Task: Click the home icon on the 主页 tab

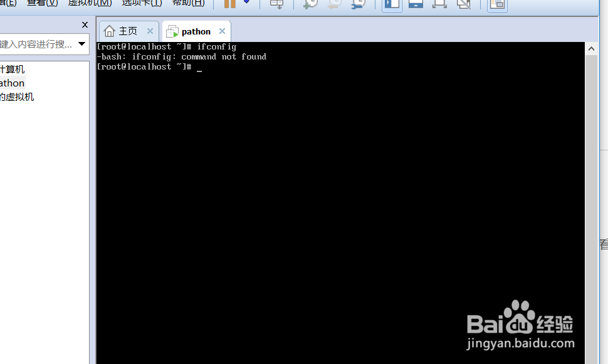Action: pyautogui.click(x=109, y=31)
